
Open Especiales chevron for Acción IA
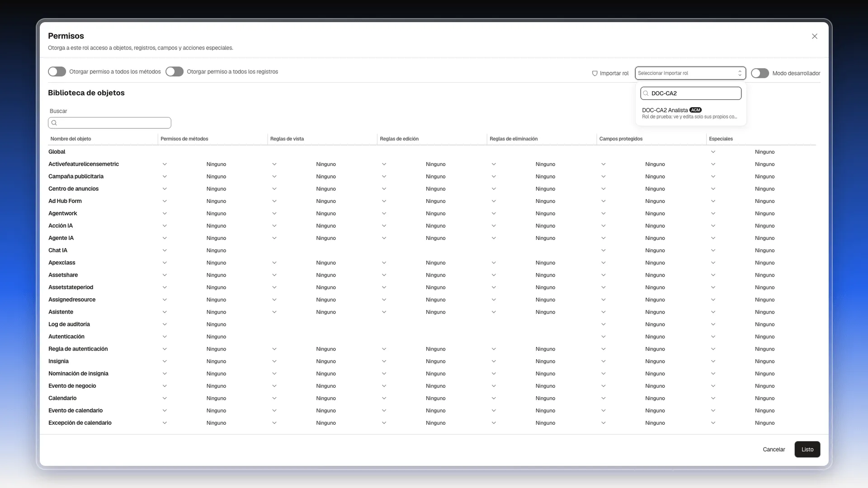(x=713, y=226)
